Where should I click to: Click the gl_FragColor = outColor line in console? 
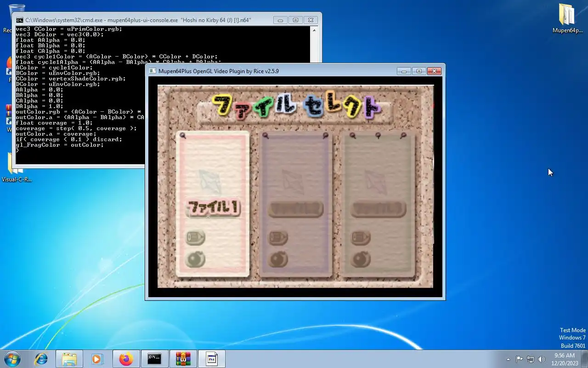(x=60, y=145)
